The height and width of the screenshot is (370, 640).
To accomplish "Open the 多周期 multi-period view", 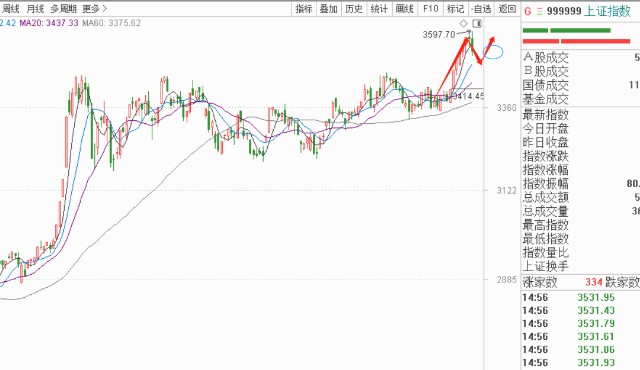I will coord(63,9).
